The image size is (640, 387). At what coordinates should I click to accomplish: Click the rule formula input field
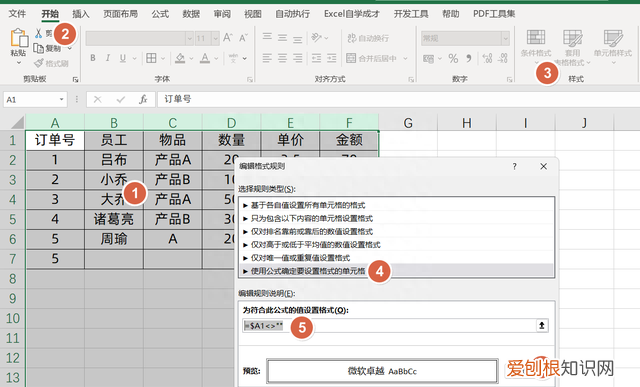coord(390,325)
